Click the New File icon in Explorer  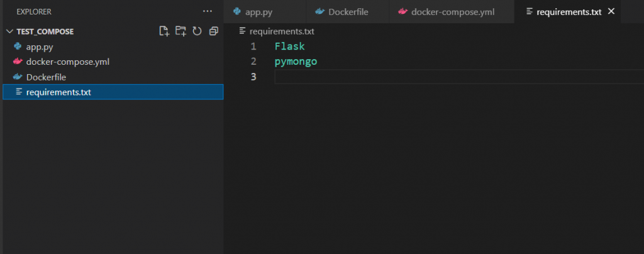coord(164,31)
